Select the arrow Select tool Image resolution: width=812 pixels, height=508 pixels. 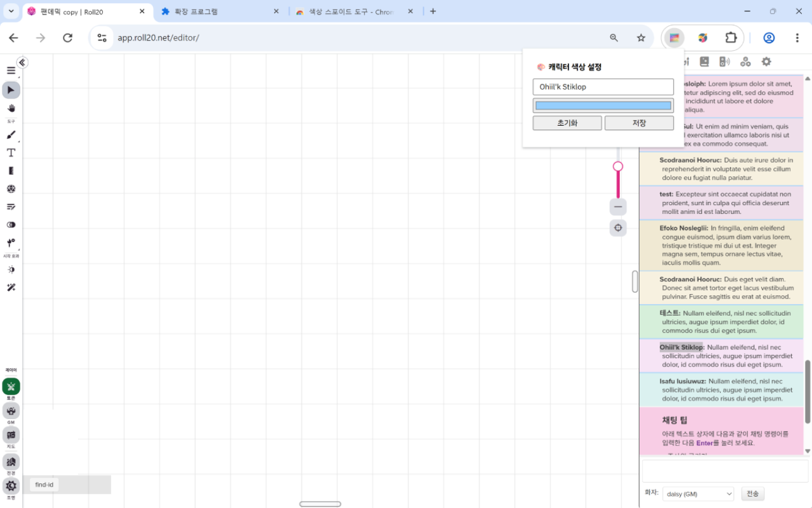point(11,90)
